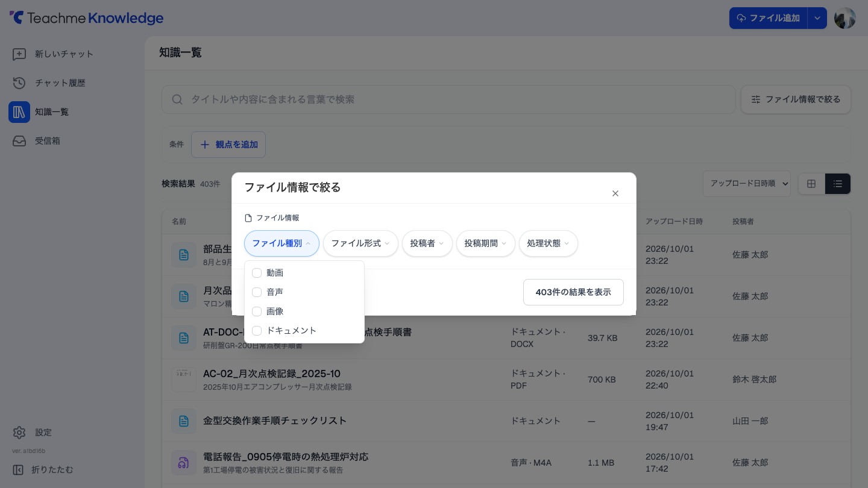Screen dimensions: 868x488
Task: Open 電話報告_0905停電時の熱処理炉対応 title
Action: point(286,457)
